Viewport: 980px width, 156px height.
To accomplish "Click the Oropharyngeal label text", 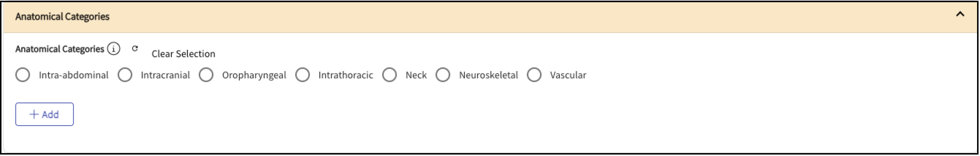I will click(254, 75).
